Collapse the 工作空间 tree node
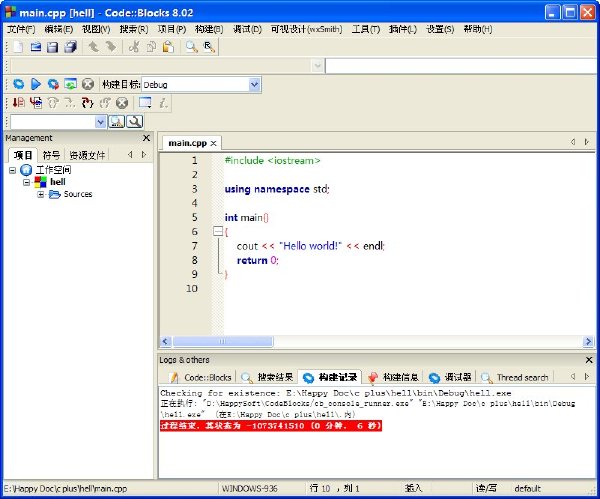Image resolution: width=600 pixels, height=499 pixels. (13, 170)
